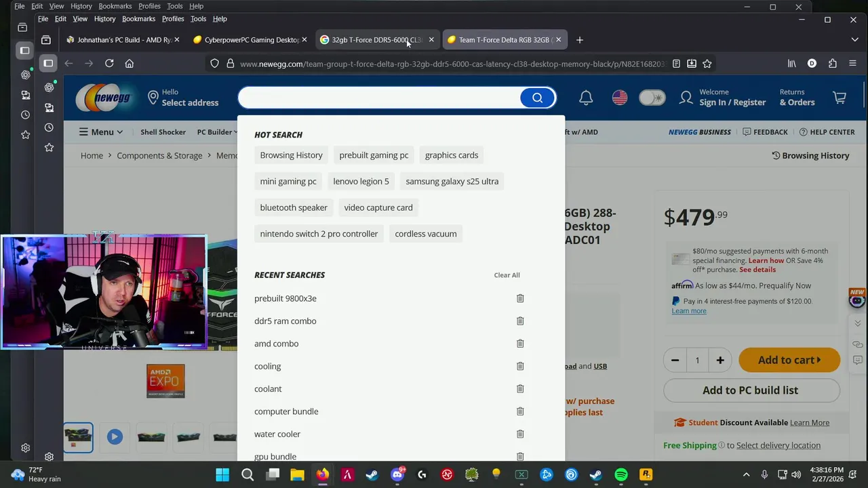The image size is (868, 488).
Task: Click 'Select delivery location' link
Action: 778,445
